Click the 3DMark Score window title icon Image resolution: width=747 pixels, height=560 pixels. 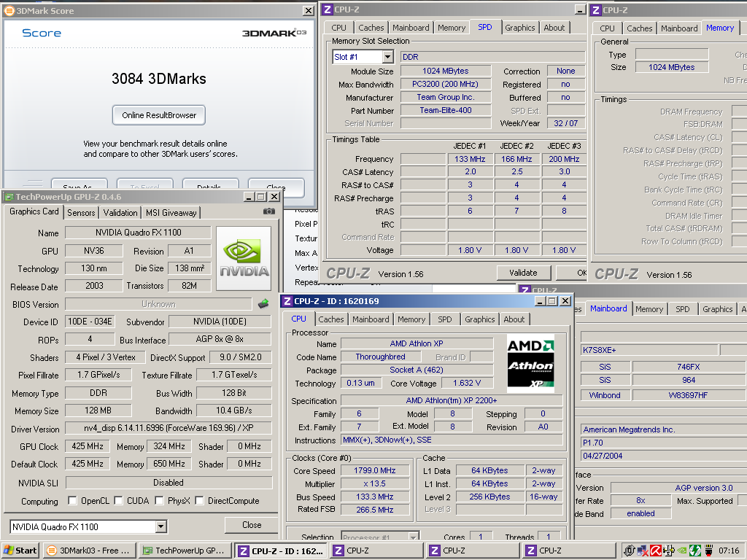(x=9, y=10)
